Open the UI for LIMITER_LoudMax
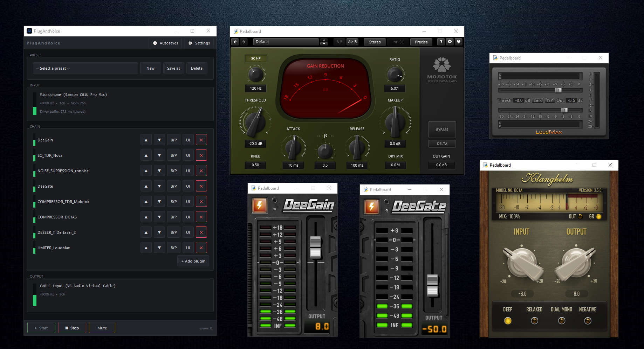This screenshot has height=349, width=644. pos(188,248)
